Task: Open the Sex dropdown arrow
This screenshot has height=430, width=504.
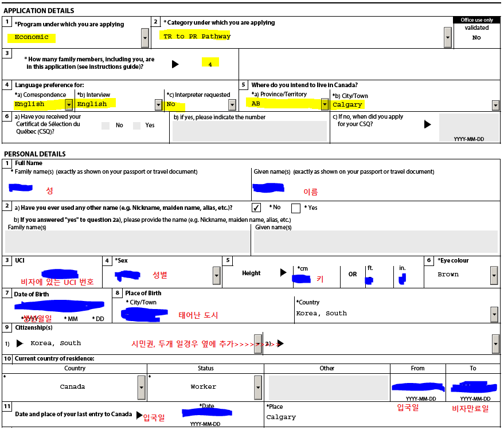Action: coord(217,276)
